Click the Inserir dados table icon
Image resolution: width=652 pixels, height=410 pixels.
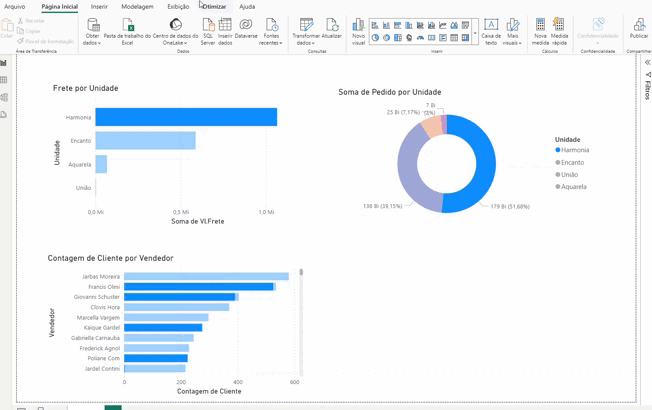tap(225, 25)
